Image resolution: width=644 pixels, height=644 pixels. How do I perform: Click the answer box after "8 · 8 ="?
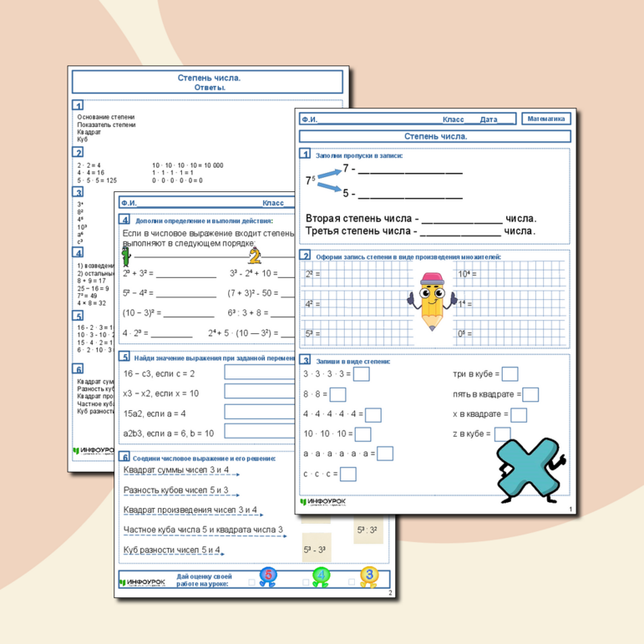coord(337,394)
